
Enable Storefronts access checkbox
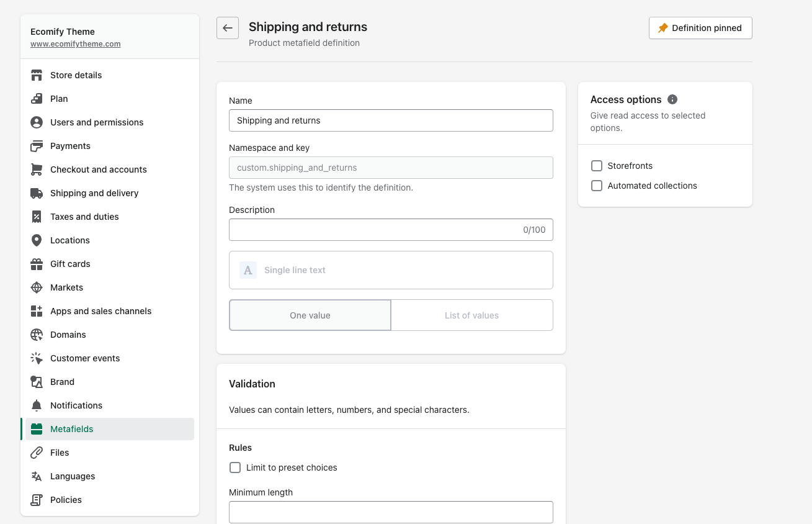tap(597, 166)
